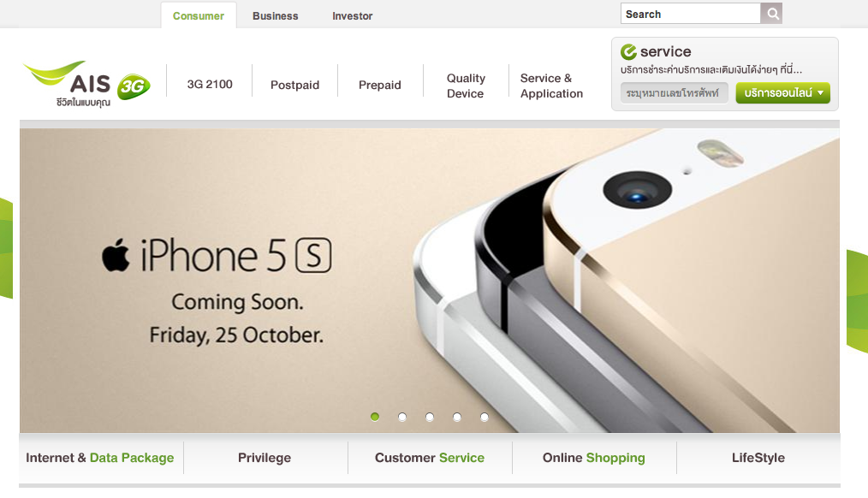Image resolution: width=868 pixels, height=498 pixels.
Task: Select the first green carousel dot
Action: coord(375,417)
